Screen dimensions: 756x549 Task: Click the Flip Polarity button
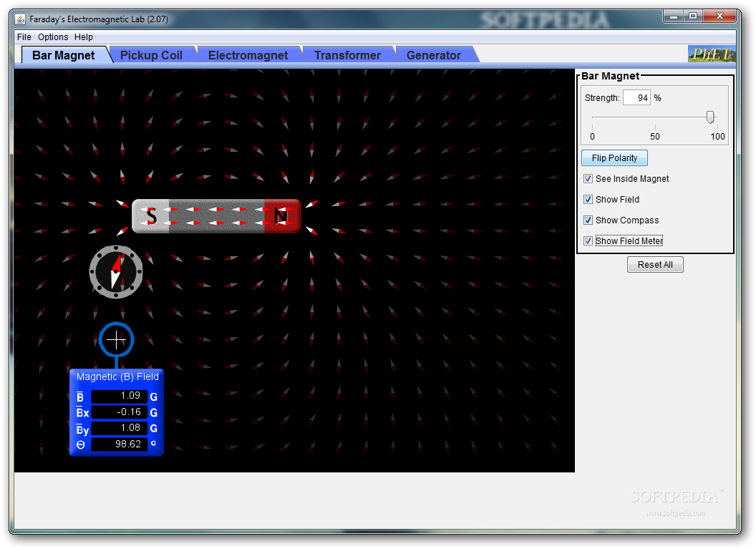point(614,158)
